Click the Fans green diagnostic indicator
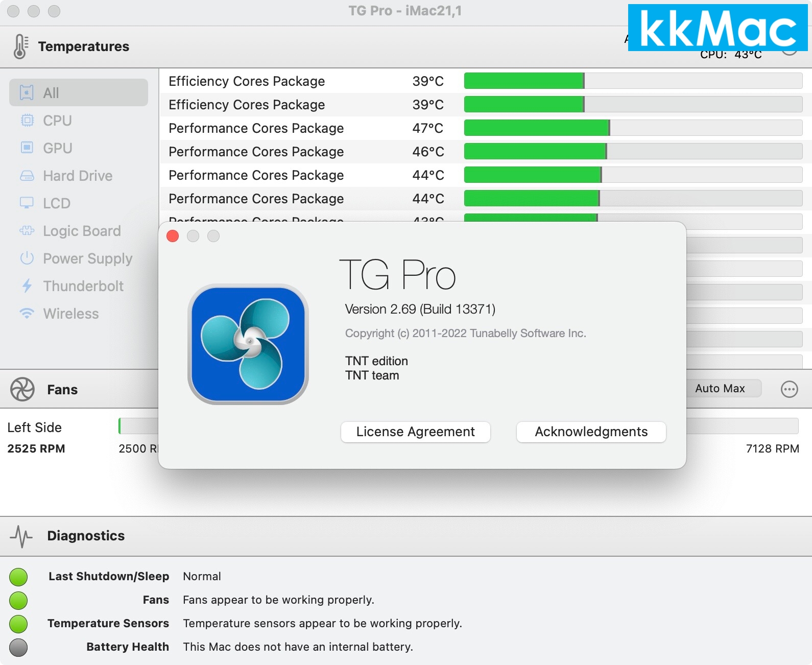This screenshot has width=812, height=665. pos(18,600)
